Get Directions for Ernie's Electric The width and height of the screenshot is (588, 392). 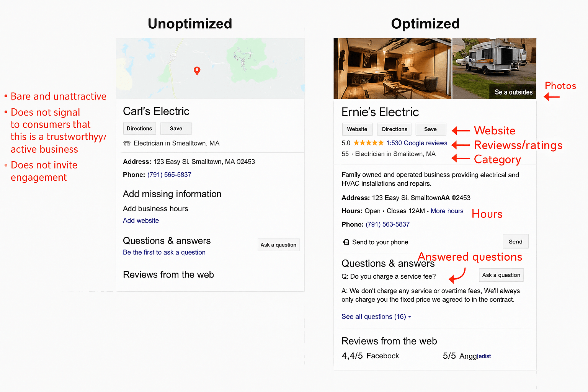[394, 129]
